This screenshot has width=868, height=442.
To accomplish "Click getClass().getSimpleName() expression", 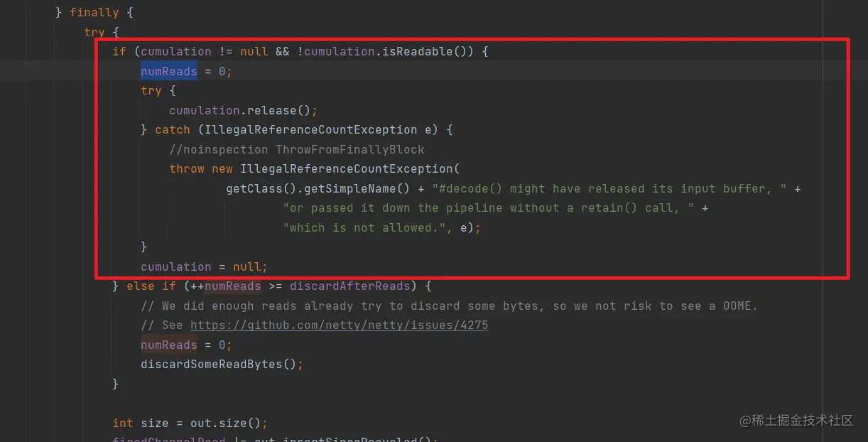I will (x=318, y=189).
